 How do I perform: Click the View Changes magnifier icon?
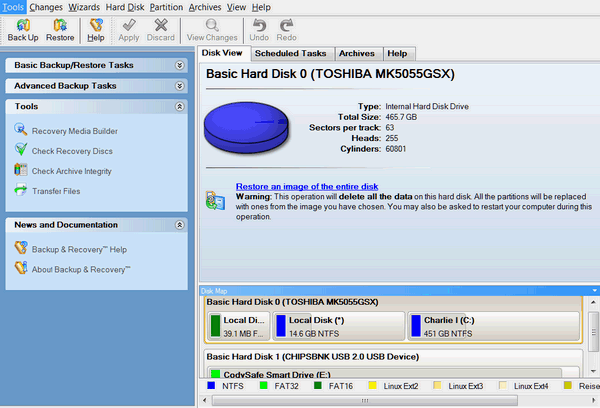pyautogui.click(x=212, y=25)
